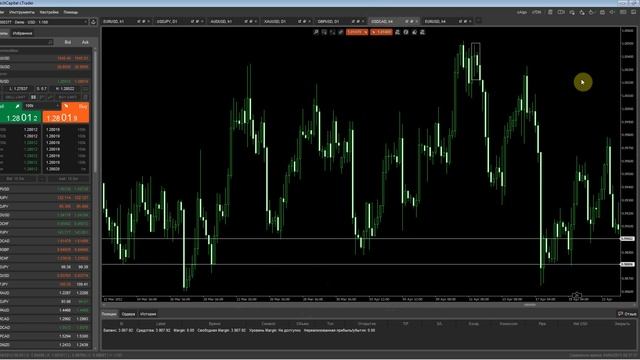Viewport: 640px width, 360px height.
Task: Switch to the Ордера tab
Action: [x=128, y=314]
